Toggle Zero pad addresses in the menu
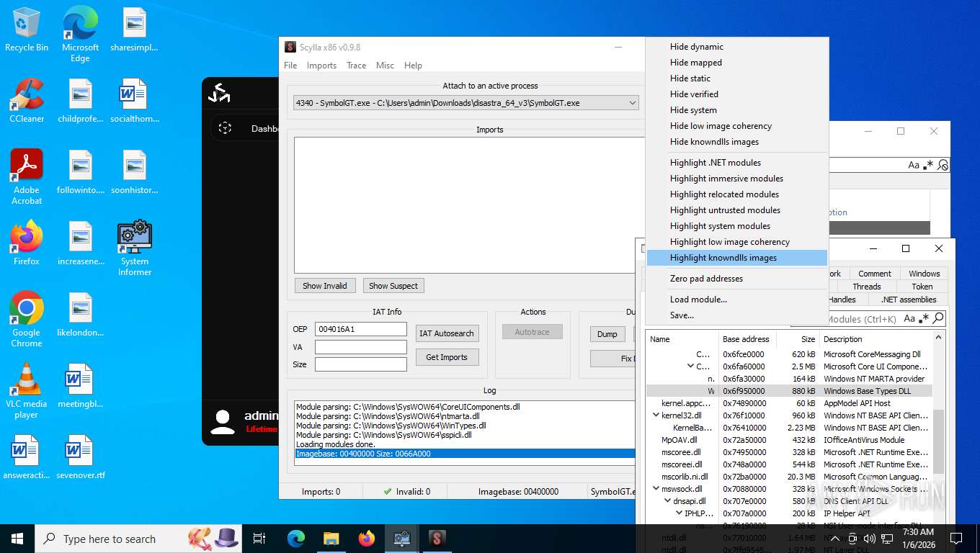The height and width of the screenshot is (553, 980). coord(736,279)
